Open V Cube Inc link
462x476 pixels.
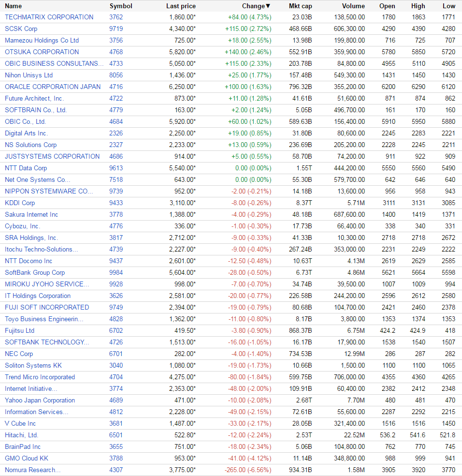coord(20,423)
